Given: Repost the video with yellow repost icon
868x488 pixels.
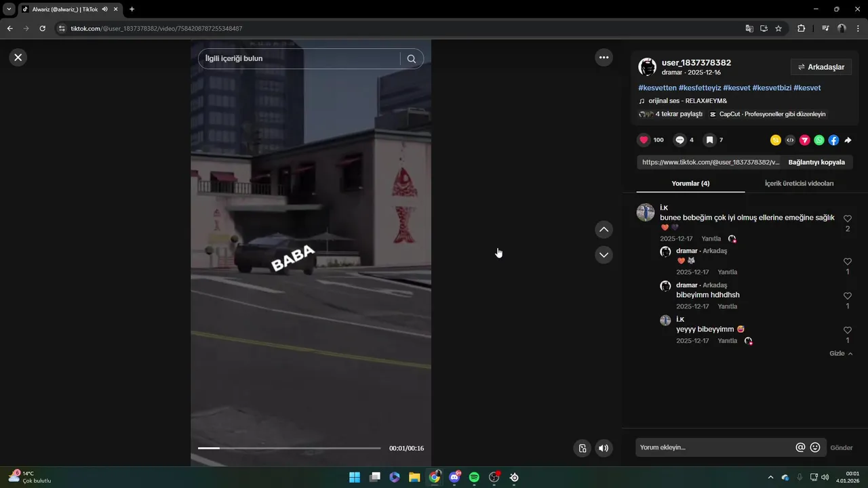Looking at the screenshot, I should (x=776, y=140).
